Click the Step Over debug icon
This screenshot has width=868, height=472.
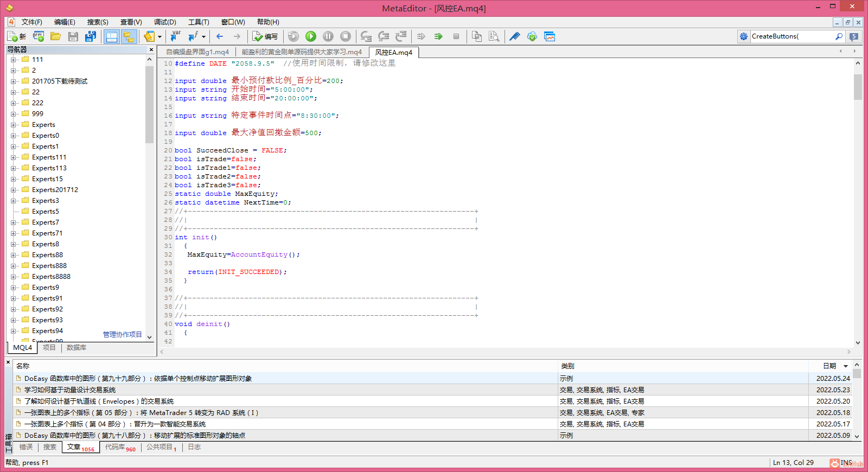384,36
